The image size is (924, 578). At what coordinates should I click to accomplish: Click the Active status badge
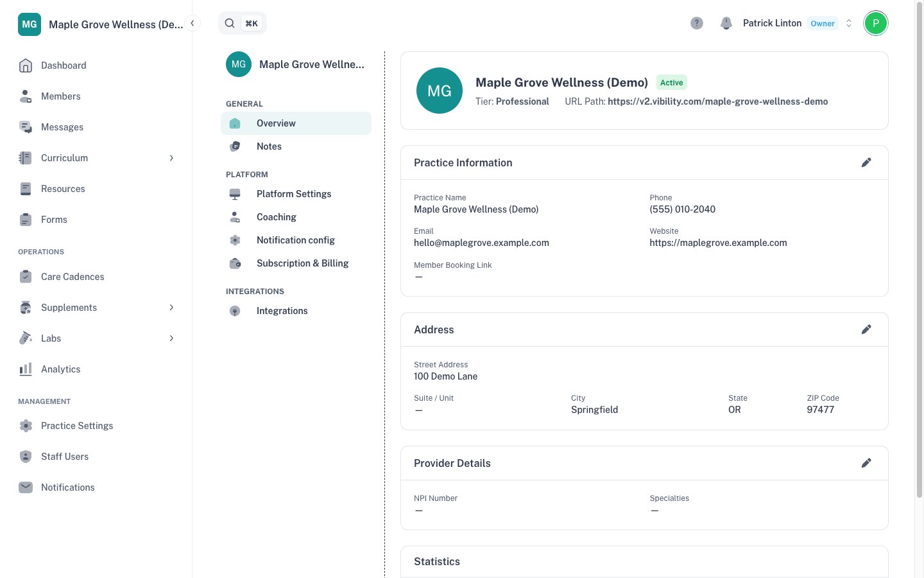671,82
